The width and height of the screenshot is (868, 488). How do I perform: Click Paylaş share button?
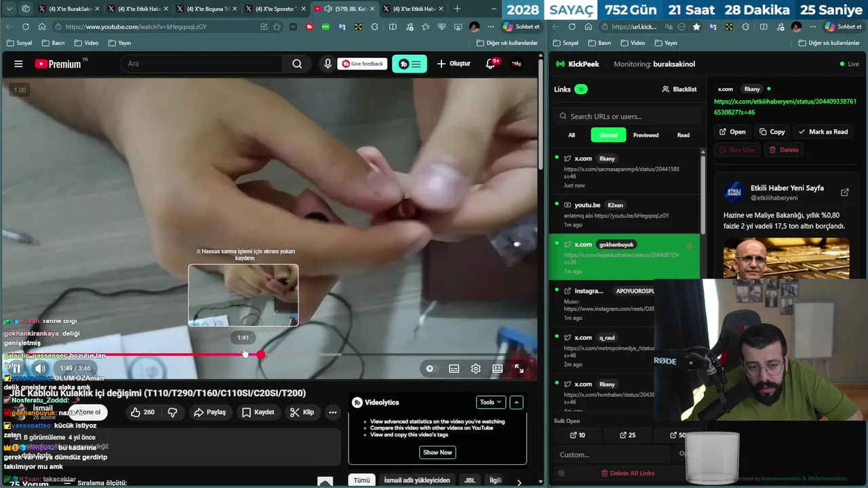(x=210, y=412)
